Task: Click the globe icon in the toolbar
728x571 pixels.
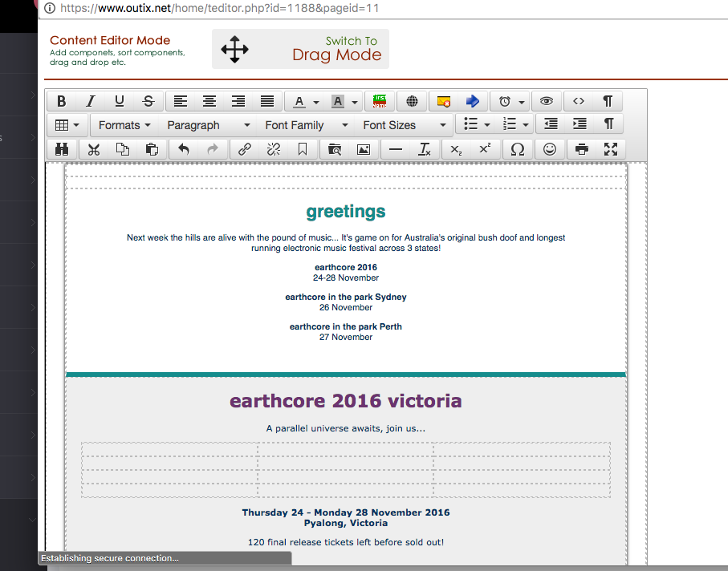Action: pos(412,101)
